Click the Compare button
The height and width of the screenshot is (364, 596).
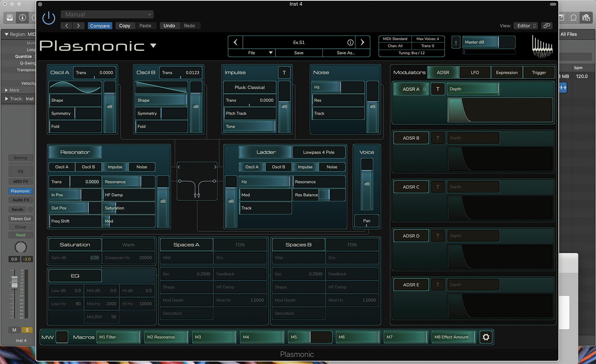100,26
